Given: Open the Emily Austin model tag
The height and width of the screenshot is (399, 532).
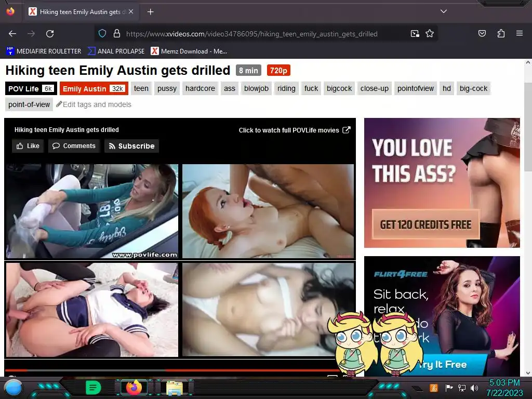Looking at the screenshot, I should click(x=94, y=88).
